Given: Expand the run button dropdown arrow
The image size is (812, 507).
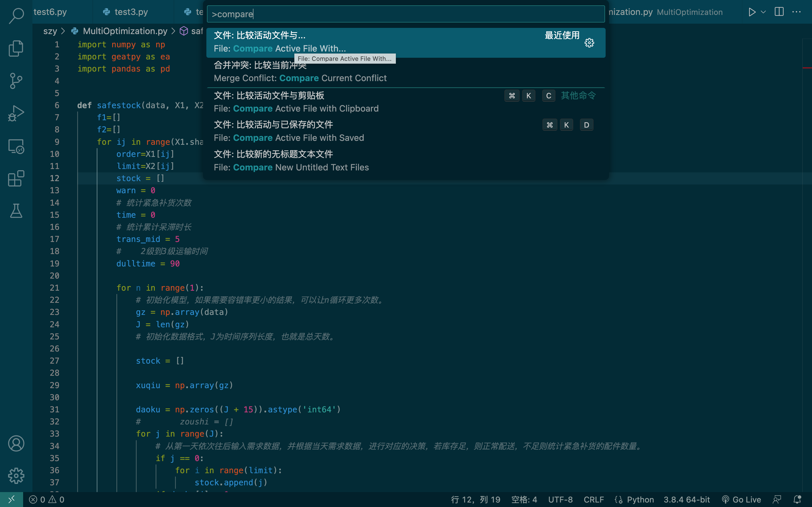Looking at the screenshot, I should (x=763, y=12).
